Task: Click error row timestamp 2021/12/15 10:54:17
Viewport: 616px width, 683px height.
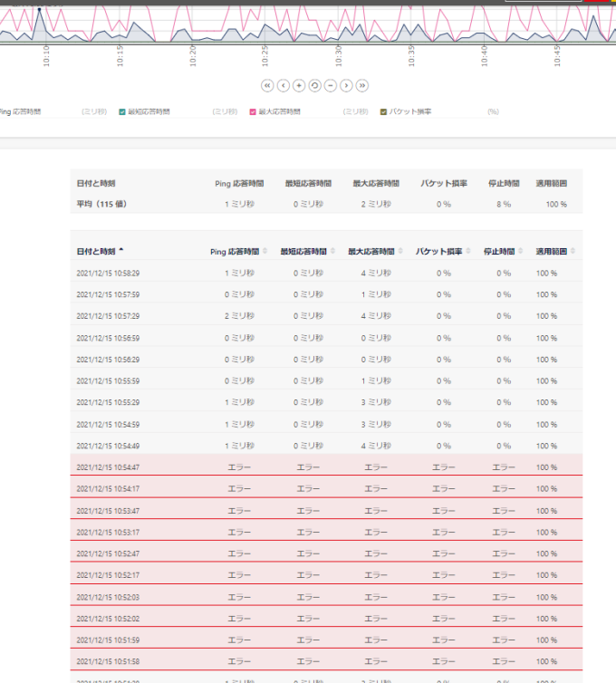Action: pyautogui.click(x=108, y=489)
